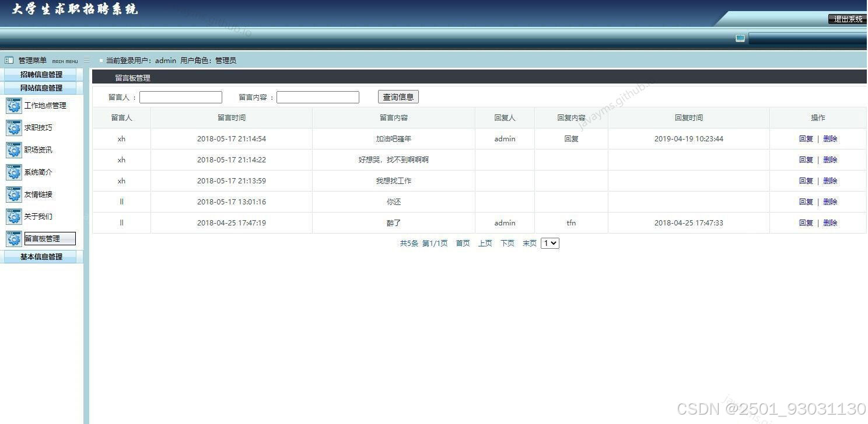Viewport: 868px width, 424px height.
Task: Click the 退出系统 logout button
Action: (x=848, y=19)
